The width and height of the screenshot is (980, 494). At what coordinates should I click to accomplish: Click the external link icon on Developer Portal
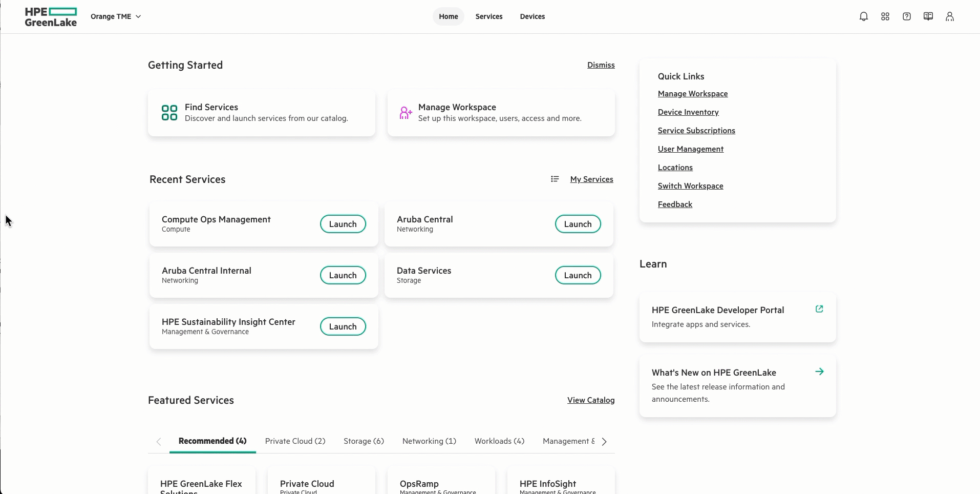click(x=819, y=309)
